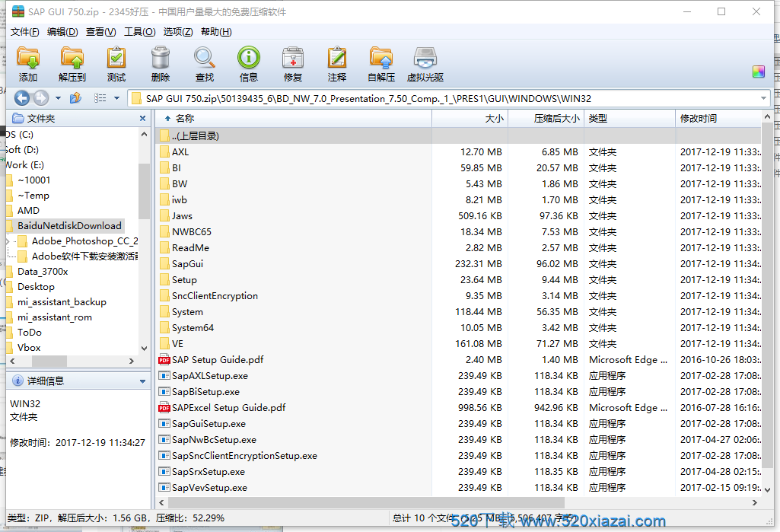Sort by the 名称 column header
780x532 pixels.
[x=294, y=119]
